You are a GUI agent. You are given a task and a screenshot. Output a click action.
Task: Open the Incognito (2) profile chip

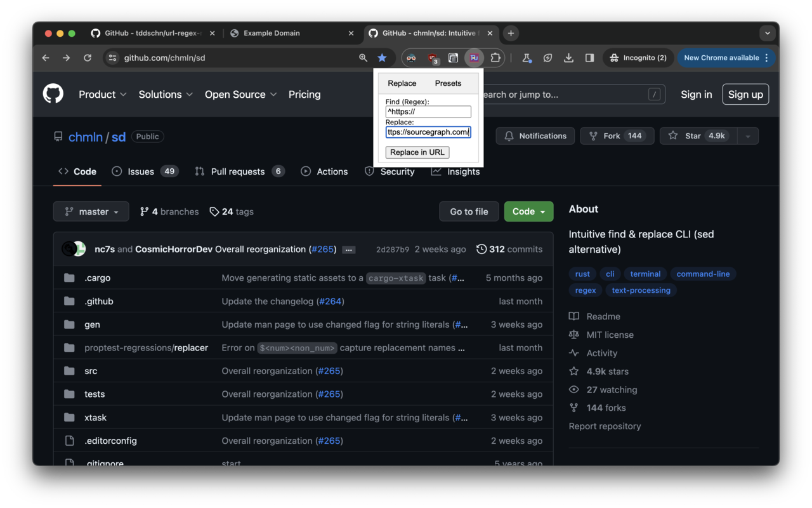(x=638, y=58)
